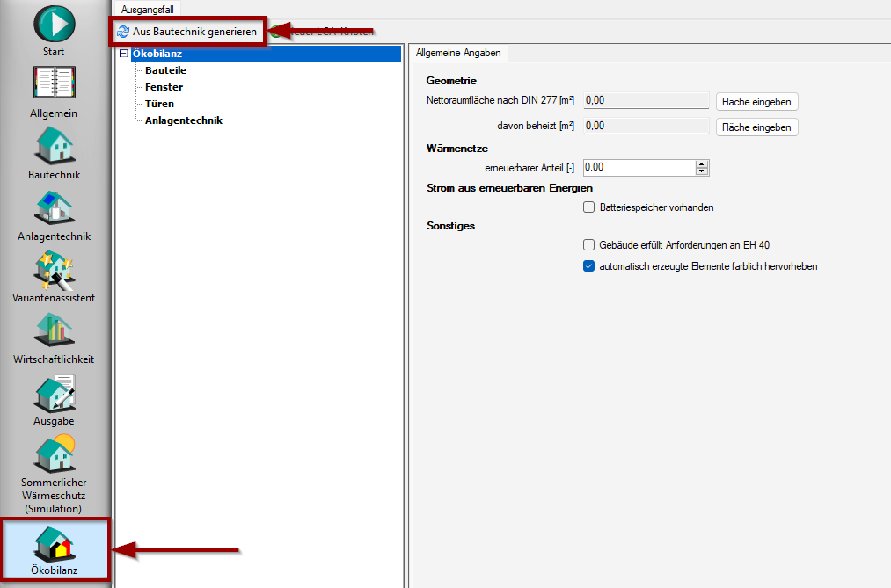Decrease erneuerbarer Anteil with down arrow

[x=701, y=171]
